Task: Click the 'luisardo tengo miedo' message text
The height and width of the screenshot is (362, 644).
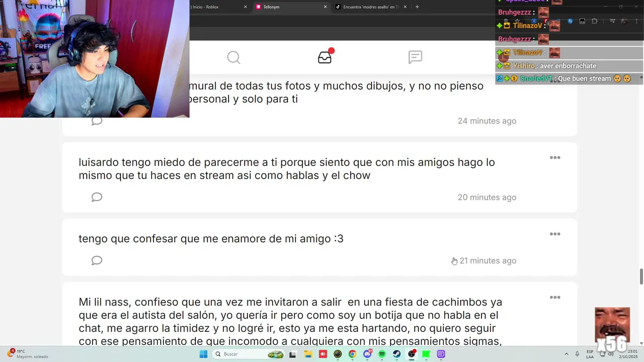Action: click(287, 169)
